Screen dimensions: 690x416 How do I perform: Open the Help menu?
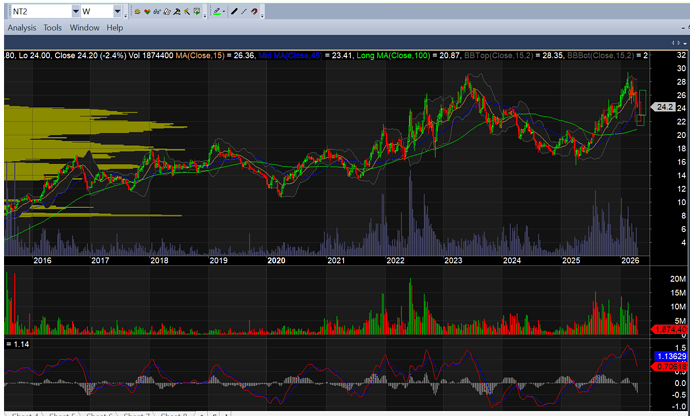pyautogui.click(x=114, y=28)
